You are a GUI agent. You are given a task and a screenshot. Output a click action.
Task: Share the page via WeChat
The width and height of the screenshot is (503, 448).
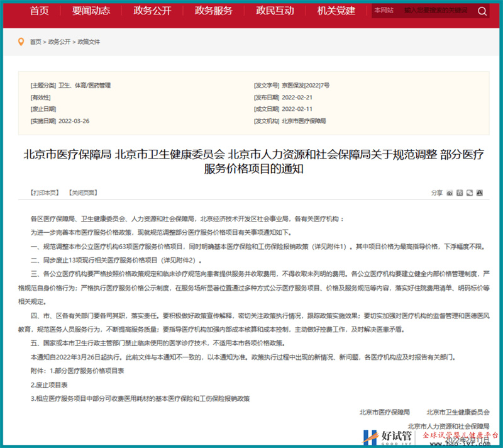point(469,193)
